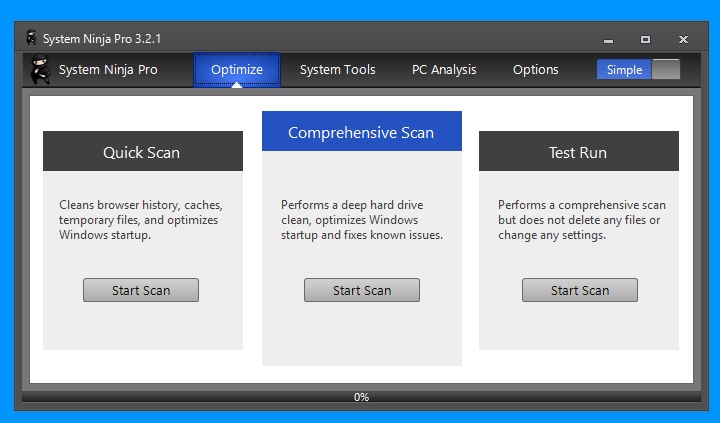Click the System Ninja Pro ninja logo
The image size is (720, 423).
click(x=40, y=69)
